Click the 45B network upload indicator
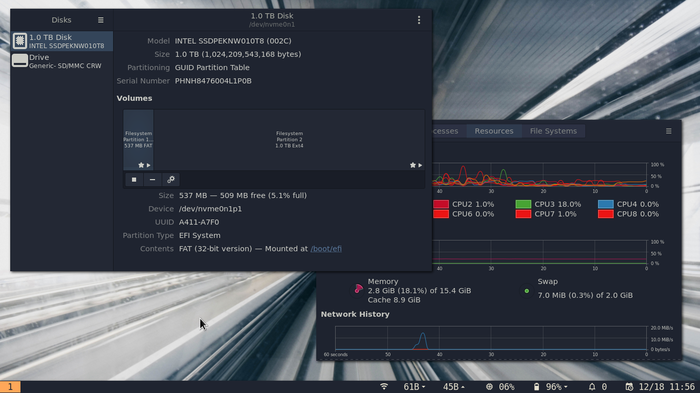Image resolution: width=700 pixels, height=393 pixels. (454, 387)
